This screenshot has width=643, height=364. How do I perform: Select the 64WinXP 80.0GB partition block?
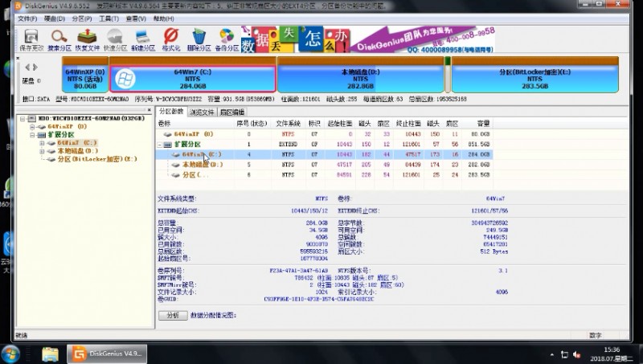point(85,75)
